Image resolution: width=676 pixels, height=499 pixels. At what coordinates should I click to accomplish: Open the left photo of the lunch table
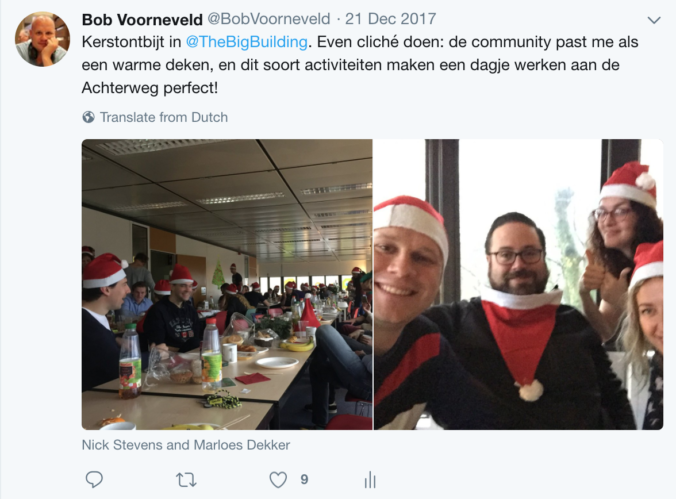227,284
